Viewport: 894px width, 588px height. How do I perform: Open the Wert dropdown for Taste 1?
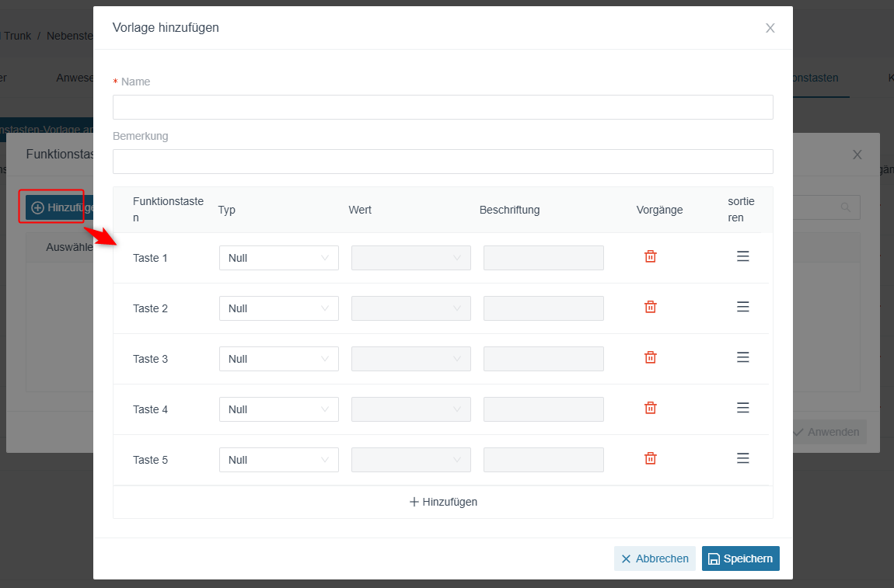pyautogui.click(x=411, y=258)
